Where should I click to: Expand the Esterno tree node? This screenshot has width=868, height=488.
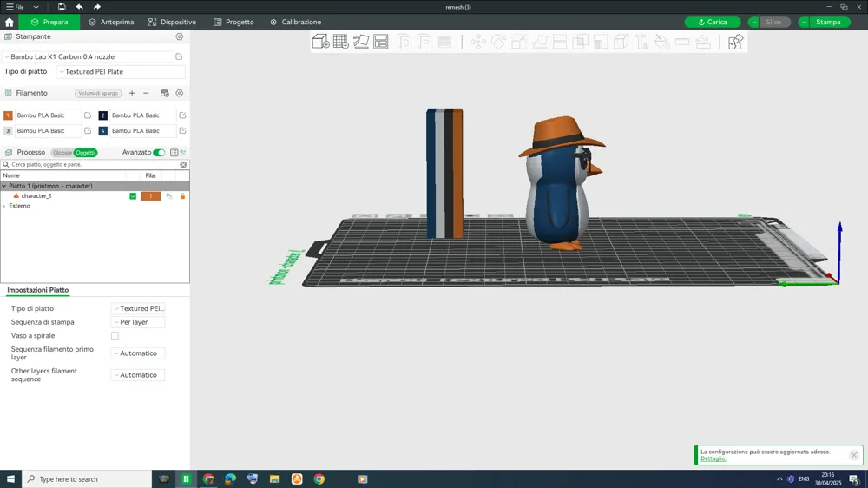click(x=4, y=206)
